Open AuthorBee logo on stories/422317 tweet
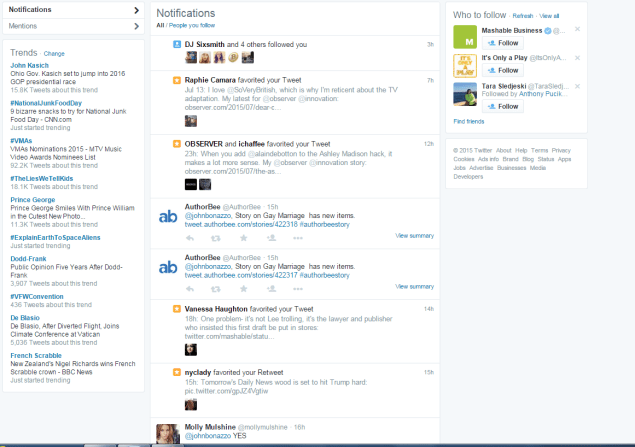635x447 pixels. coord(168,267)
